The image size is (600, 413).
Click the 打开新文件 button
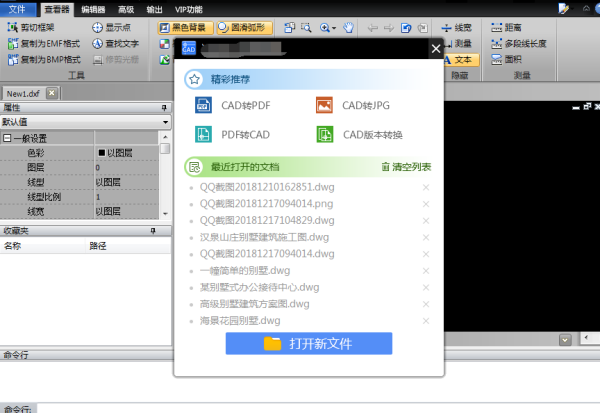[x=308, y=343]
